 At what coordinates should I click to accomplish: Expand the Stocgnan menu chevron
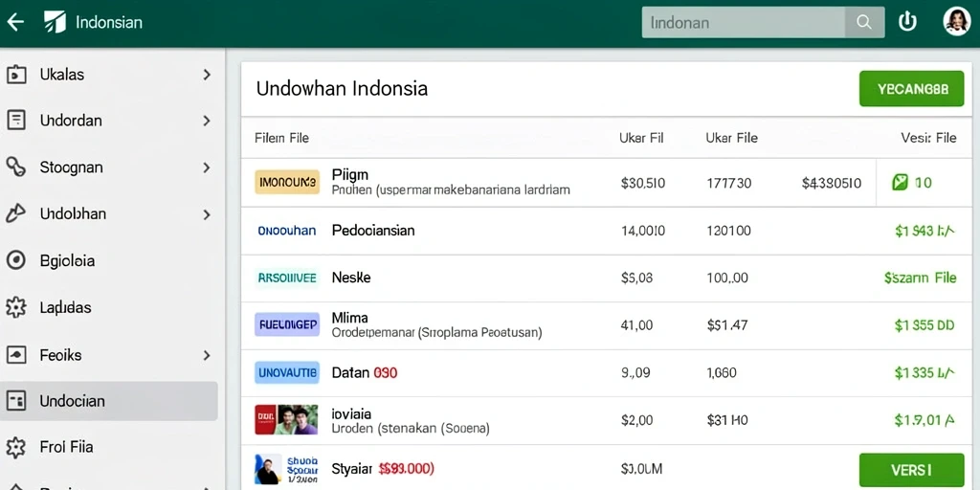click(207, 167)
